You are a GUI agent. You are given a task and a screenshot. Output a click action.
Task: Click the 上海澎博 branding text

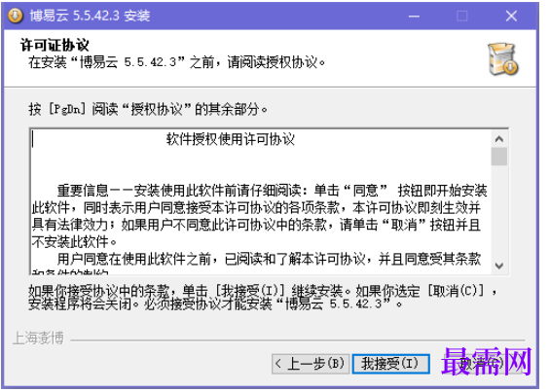(38, 338)
